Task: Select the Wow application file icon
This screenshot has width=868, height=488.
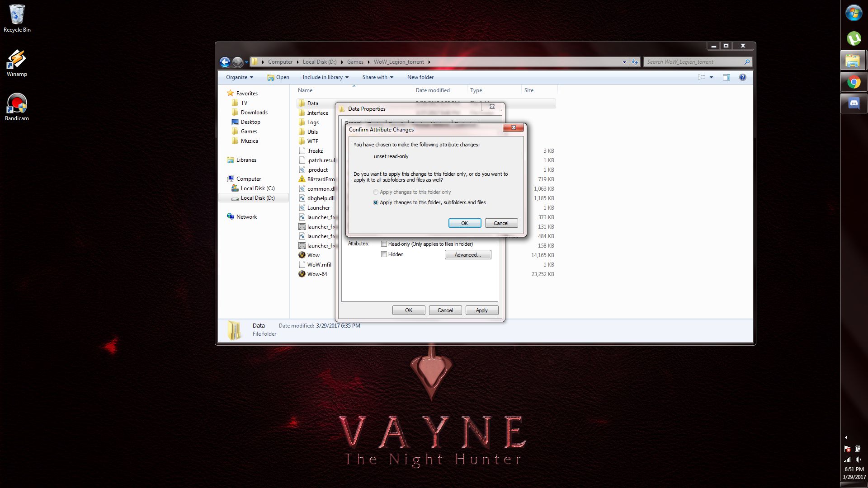Action: click(302, 255)
